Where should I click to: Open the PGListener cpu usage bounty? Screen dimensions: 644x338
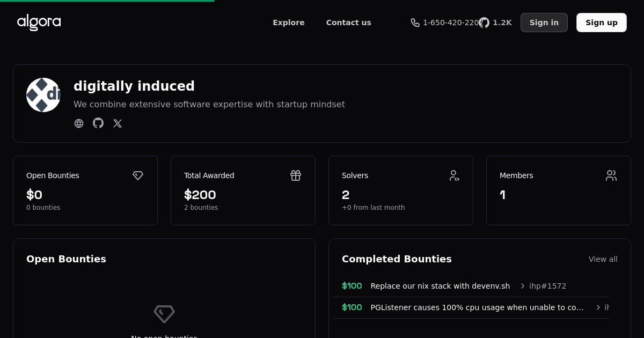(477, 307)
